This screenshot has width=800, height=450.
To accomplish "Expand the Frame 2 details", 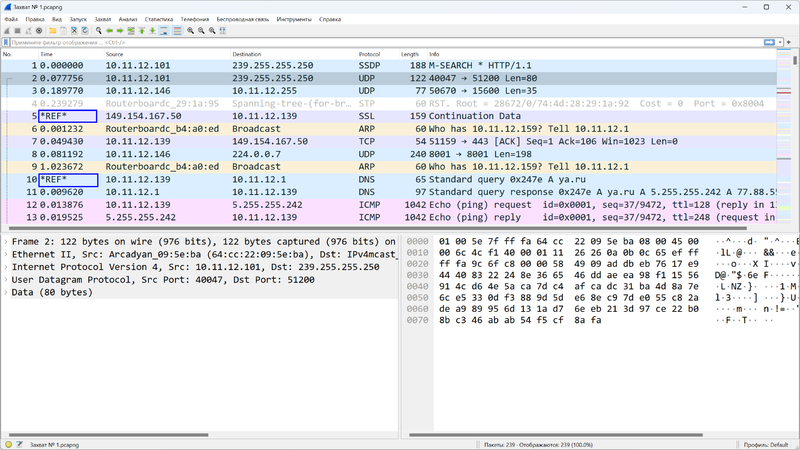I will (x=6, y=241).
